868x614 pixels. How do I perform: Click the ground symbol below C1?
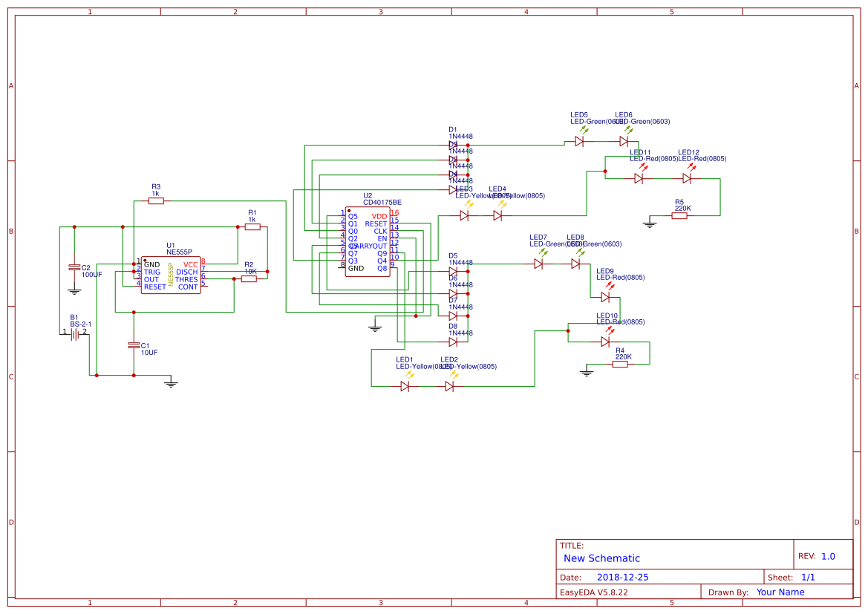pyautogui.click(x=171, y=382)
